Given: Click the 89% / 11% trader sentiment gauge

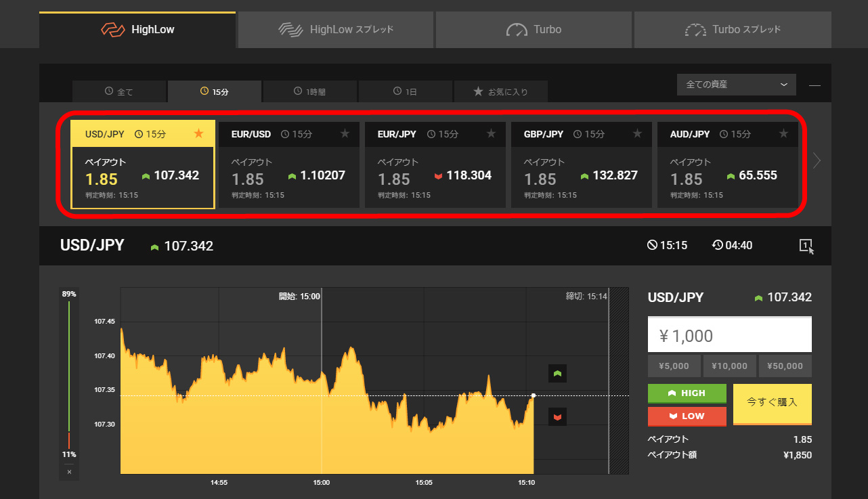Looking at the screenshot, I should pyautogui.click(x=69, y=374).
